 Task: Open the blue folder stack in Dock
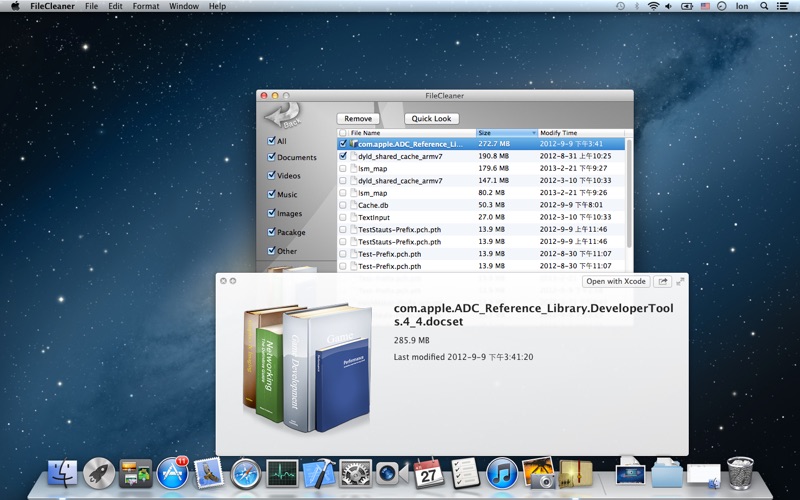667,473
